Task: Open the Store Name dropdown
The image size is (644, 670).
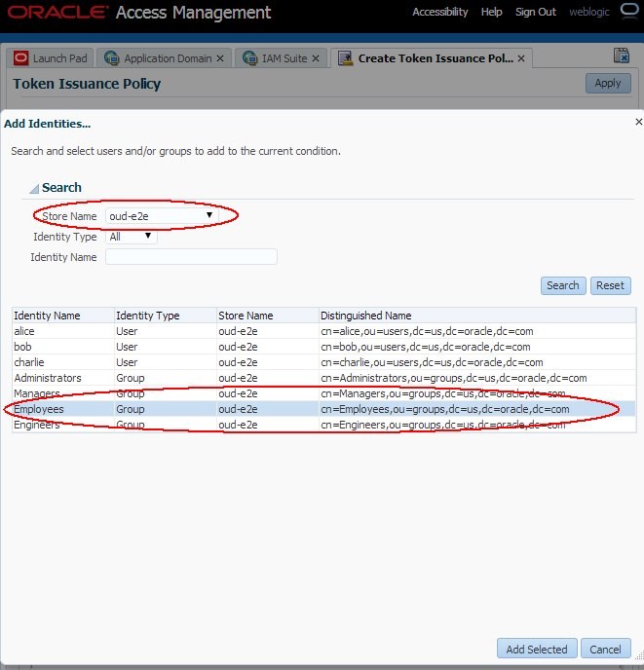Action: click(x=162, y=216)
